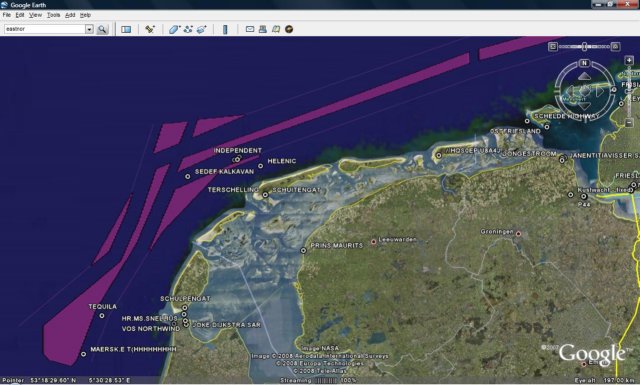Open the Tools menu
Viewport: 640px width, 385px height.
coord(53,15)
